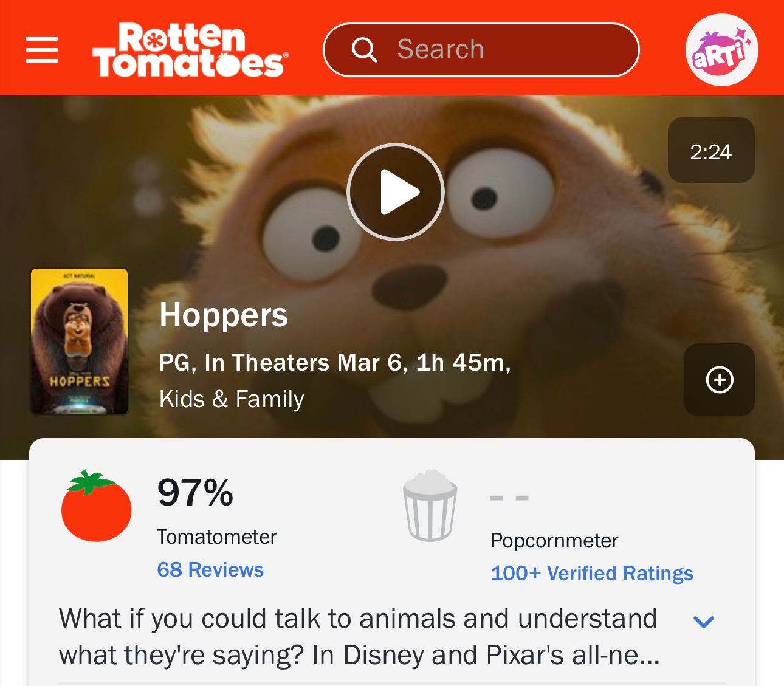Play the Hoppers trailer
The width and height of the screenshot is (784, 686).
click(x=396, y=192)
